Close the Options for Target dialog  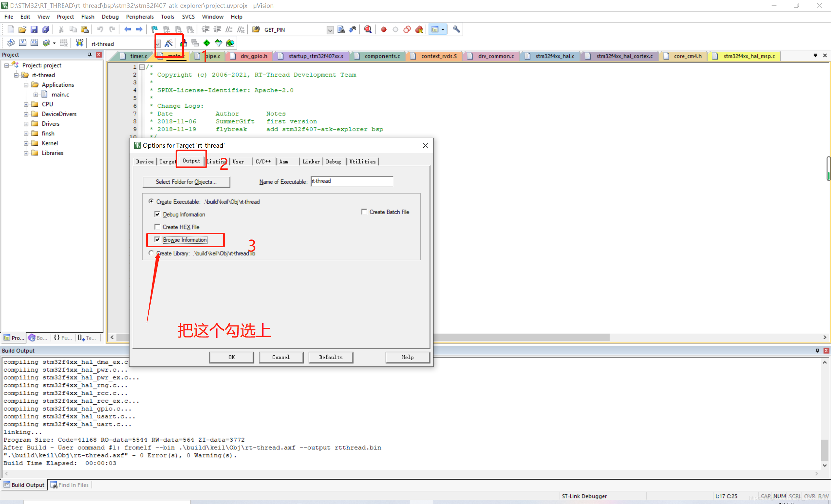point(425,145)
